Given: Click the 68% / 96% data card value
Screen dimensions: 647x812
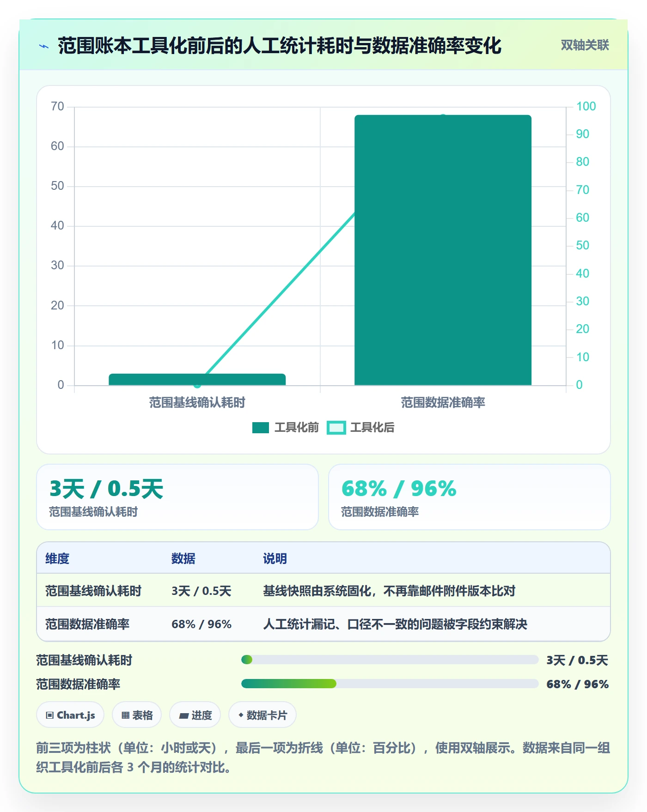Looking at the screenshot, I should [399, 489].
